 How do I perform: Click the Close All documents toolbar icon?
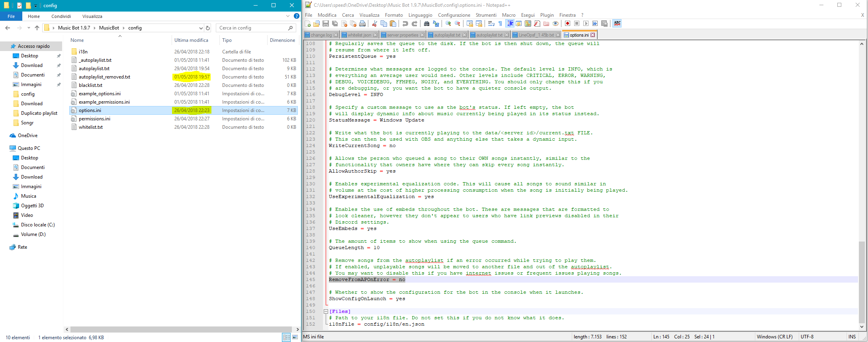(x=353, y=24)
